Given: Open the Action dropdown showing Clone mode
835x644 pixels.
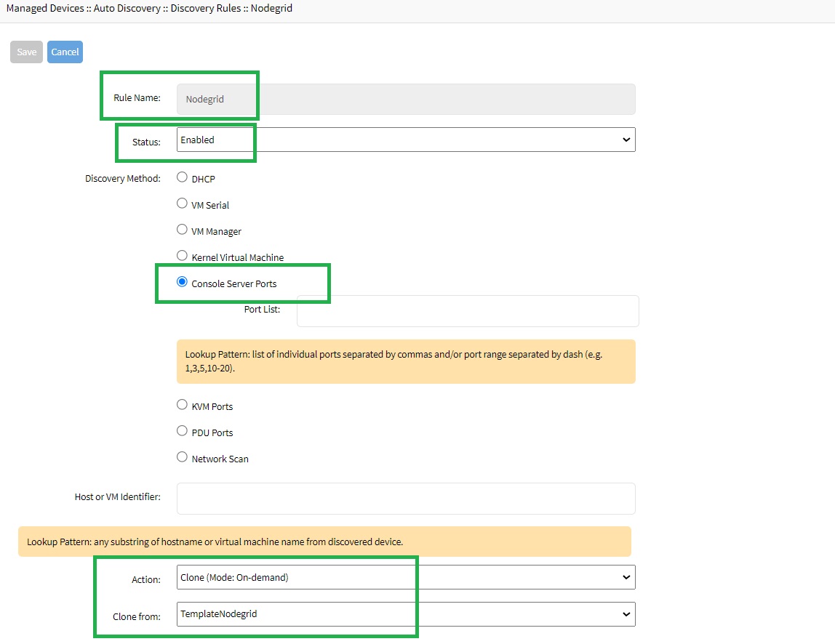Looking at the screenshot, I should tap(406, 577).
